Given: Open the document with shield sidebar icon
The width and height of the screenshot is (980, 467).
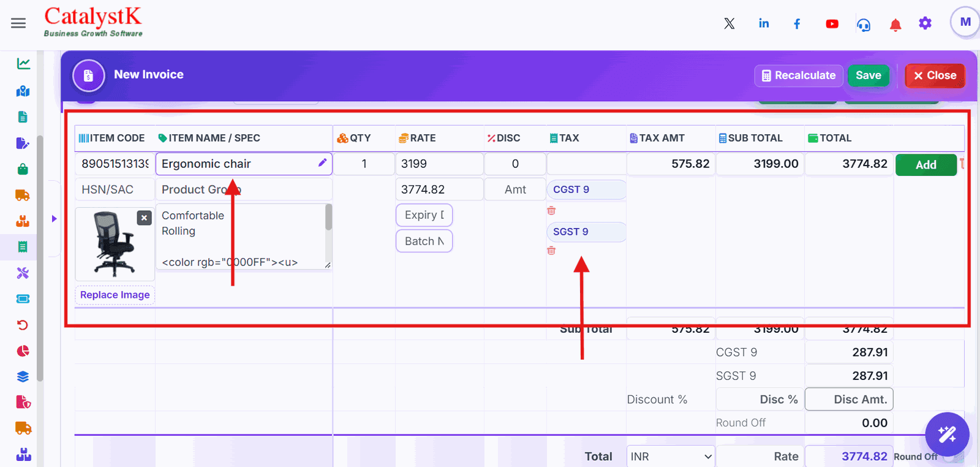Looking at the screenshot, I should coord(23,402).
